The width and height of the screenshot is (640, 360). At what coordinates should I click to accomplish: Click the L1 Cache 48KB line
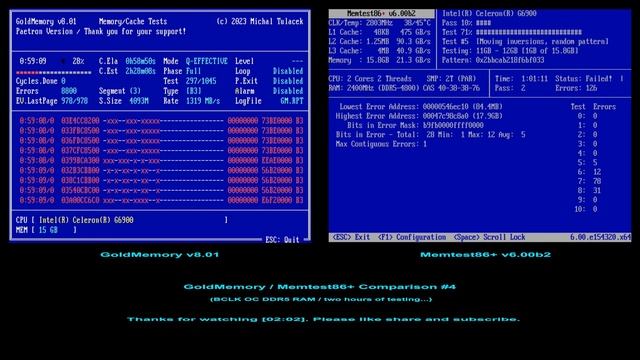click(x=379, y=32)
